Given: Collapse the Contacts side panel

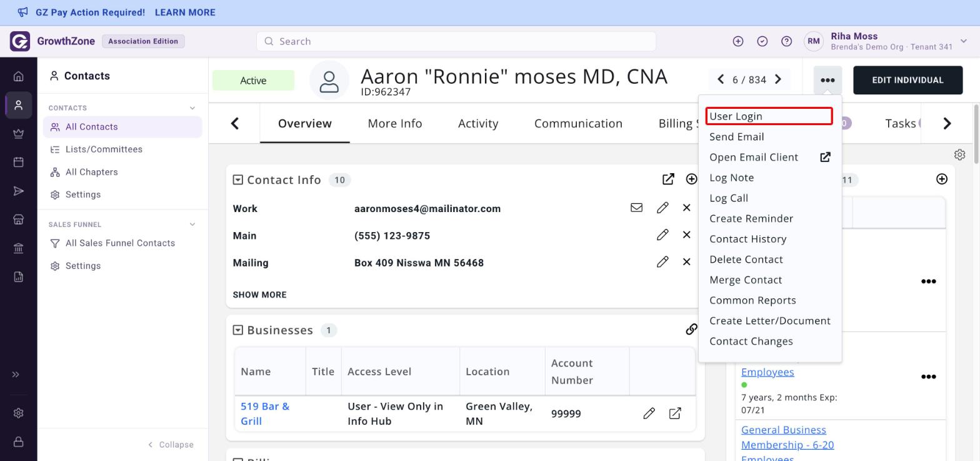Looking at the screenshot, I should click(171, 445).
